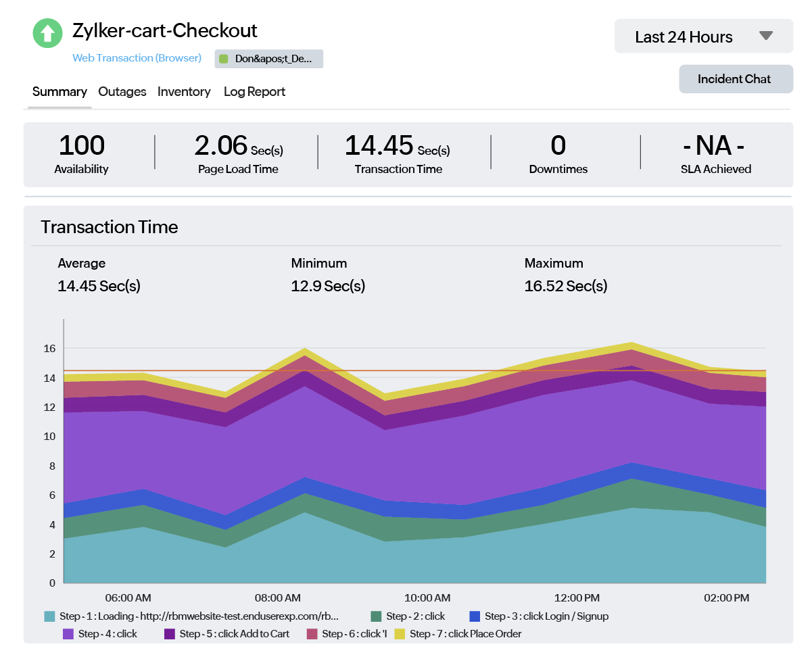Click the Zylker-cart-Checkout monitor title
Screen dimensions: 812x663
[165, 31]
